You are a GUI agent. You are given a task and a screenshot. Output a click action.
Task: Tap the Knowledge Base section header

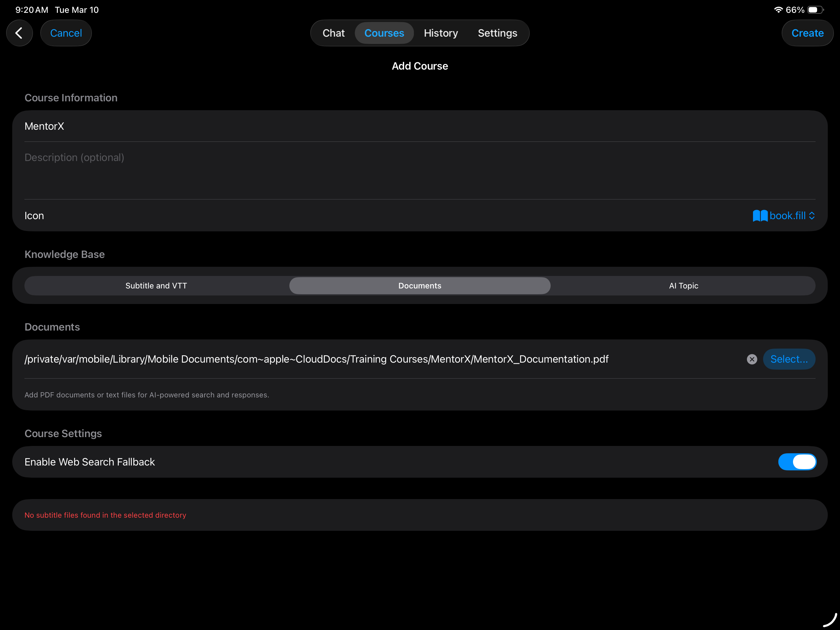(65, 255)
